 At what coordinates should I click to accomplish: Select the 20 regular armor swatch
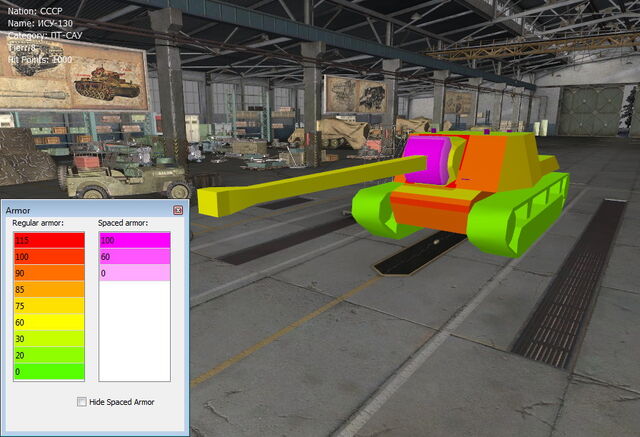49,355
